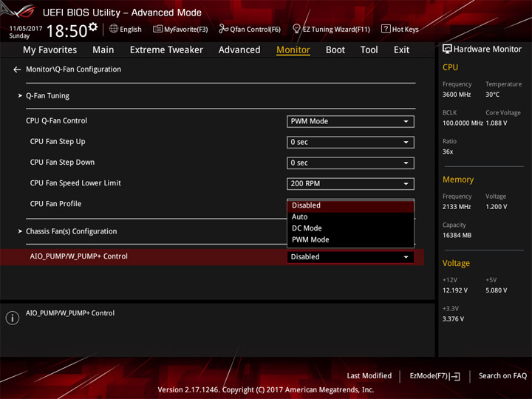Click the 30°C temperature value
The height and width of the screenshot is (399, 532).
[492, 95]
